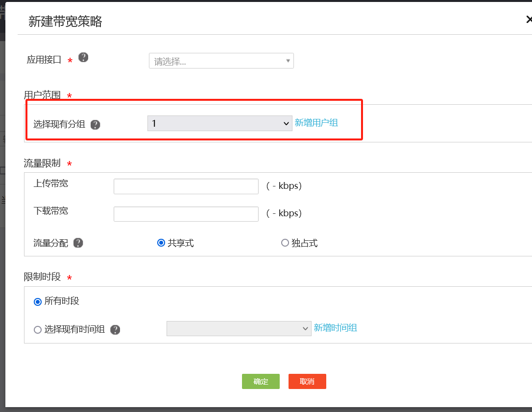The height and width of the screenshot is (412, 532).
Task: Click help icon next to 选择现有分组
Action: tap(96, 125)
